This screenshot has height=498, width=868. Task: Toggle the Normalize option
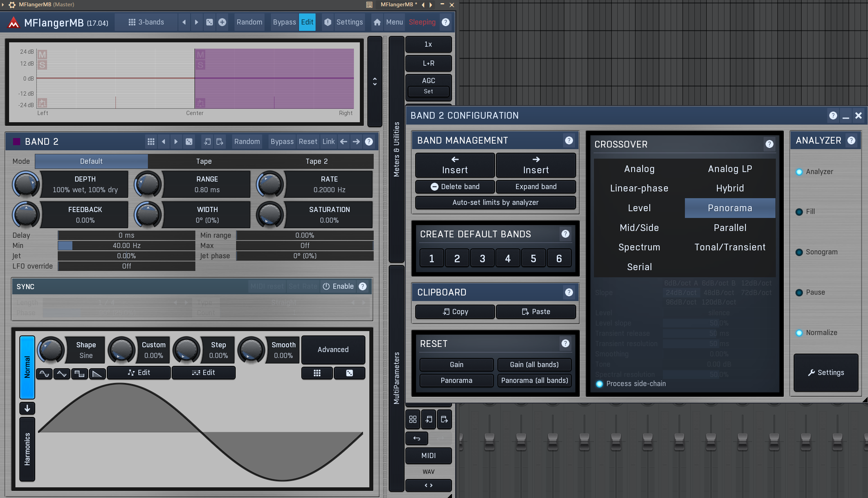816,333
